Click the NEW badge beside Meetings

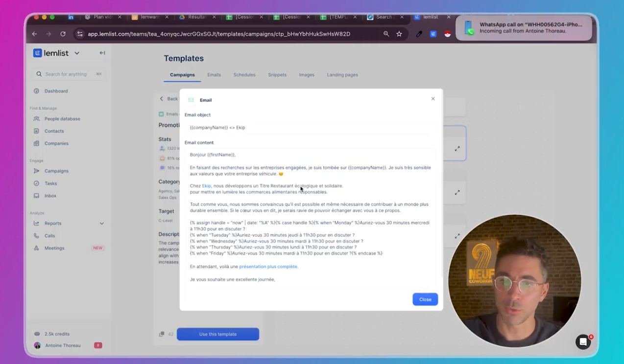pos(98,248)
